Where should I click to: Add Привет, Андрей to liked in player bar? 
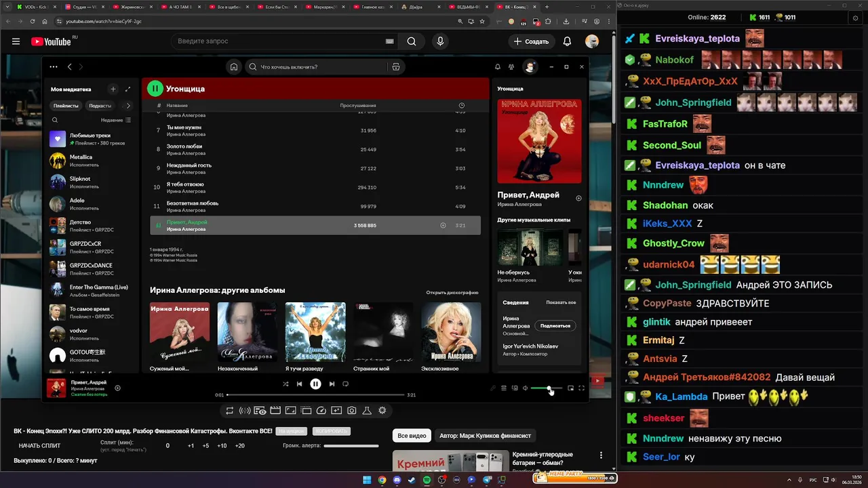[117, 388]
